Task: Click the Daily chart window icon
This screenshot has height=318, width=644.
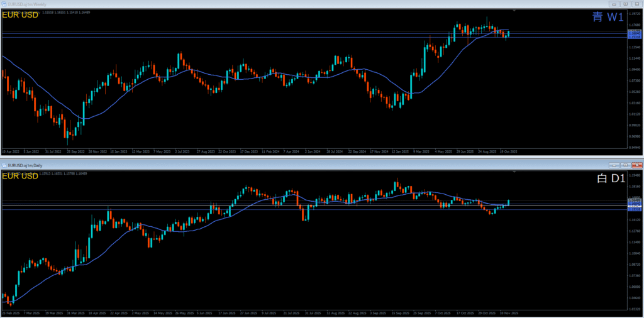Action: [x=4, y=165]
